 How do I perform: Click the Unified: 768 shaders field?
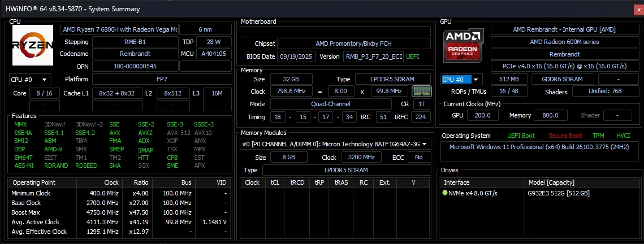coord(604,91)
